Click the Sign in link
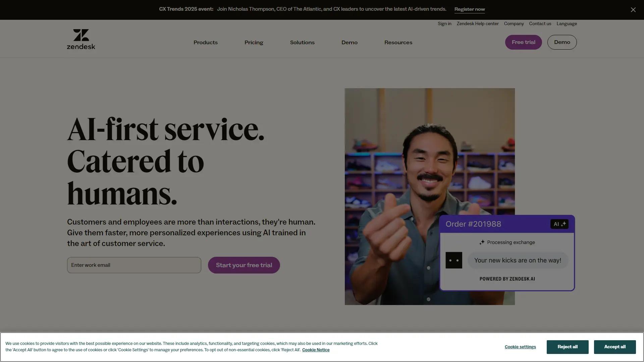This screenshot has height=362, width=644. [444, 23]
